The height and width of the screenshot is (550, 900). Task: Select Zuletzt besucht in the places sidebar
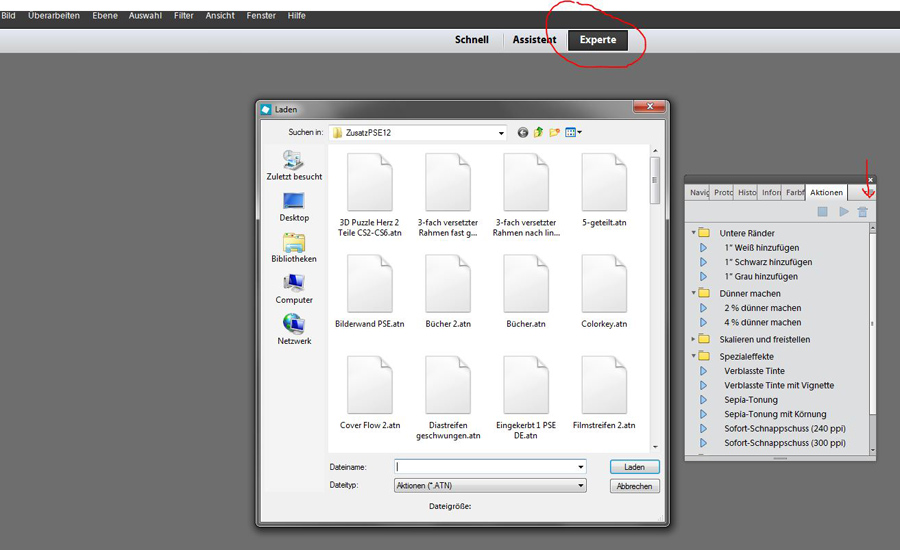pyautogui.click(x=294, y=165)
